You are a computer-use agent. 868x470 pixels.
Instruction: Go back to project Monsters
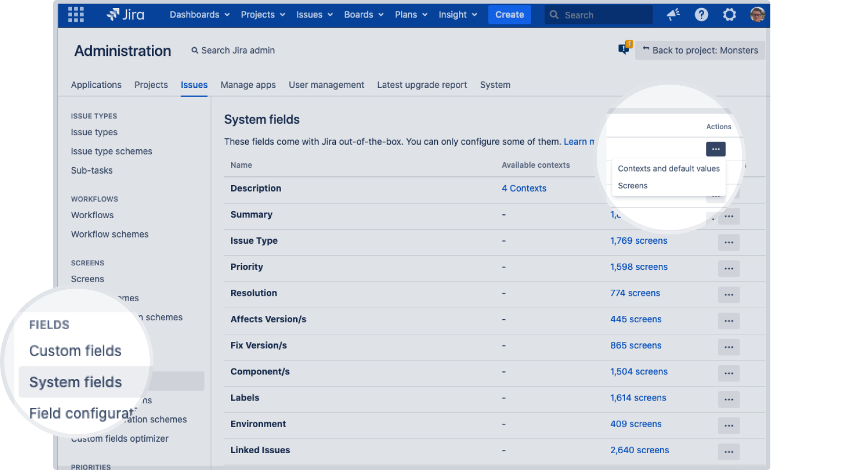click(700, 50)
